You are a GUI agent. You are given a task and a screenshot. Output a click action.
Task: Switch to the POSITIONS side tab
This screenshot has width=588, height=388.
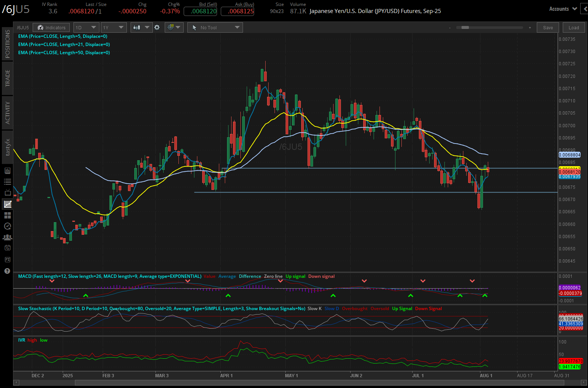(7, 44)
